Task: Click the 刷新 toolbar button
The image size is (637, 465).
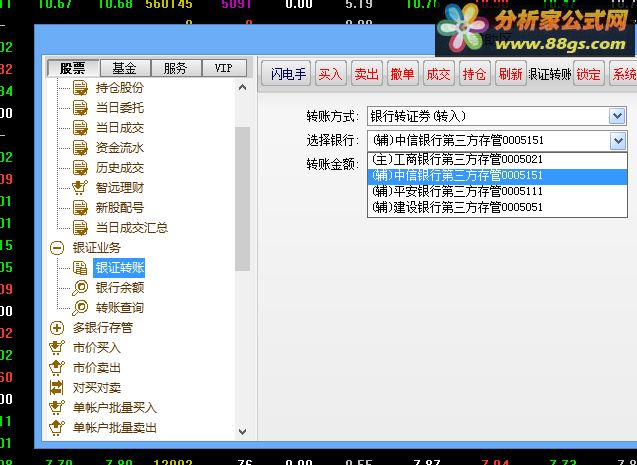Action: 511,74
